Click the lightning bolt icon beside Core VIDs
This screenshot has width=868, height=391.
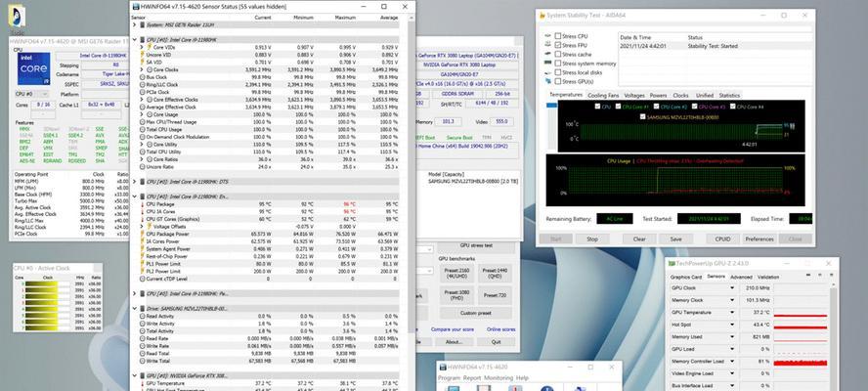click(149, 48)
